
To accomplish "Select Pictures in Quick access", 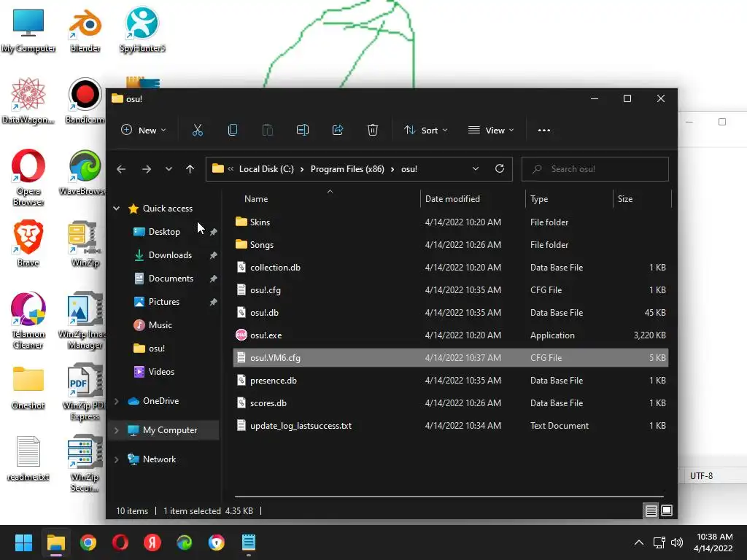I will point(164,302).
